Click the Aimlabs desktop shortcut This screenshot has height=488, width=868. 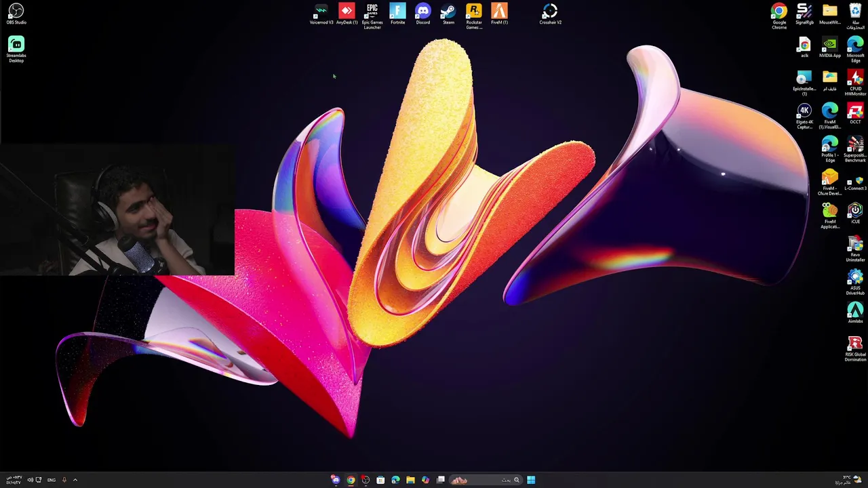(x=855, y=313)
